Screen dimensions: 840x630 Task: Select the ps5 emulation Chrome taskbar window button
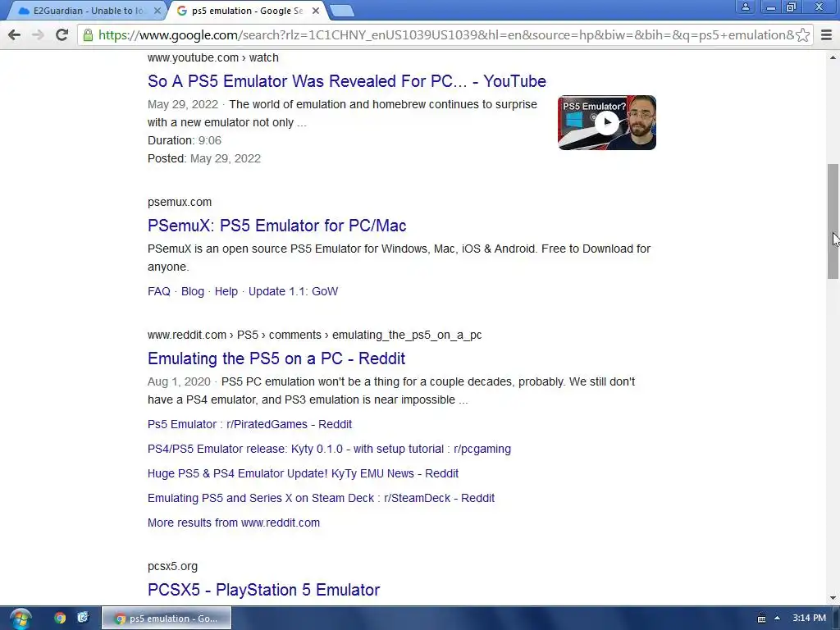coord(167,619)
